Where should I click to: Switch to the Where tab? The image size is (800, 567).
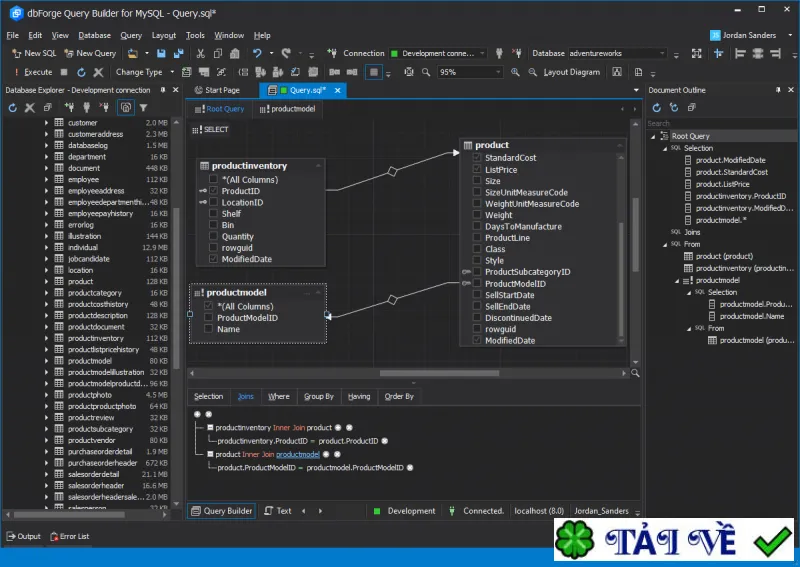point(279,397)
